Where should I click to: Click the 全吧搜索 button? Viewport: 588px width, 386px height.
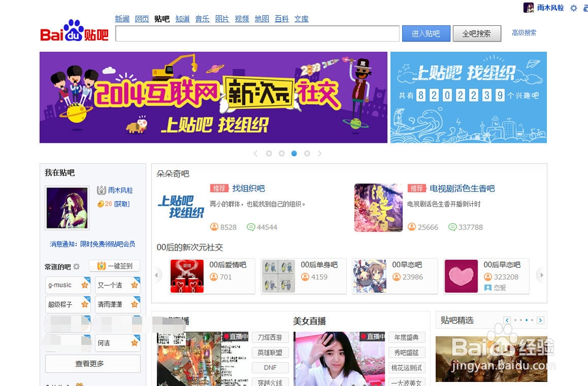coord(477,33)
